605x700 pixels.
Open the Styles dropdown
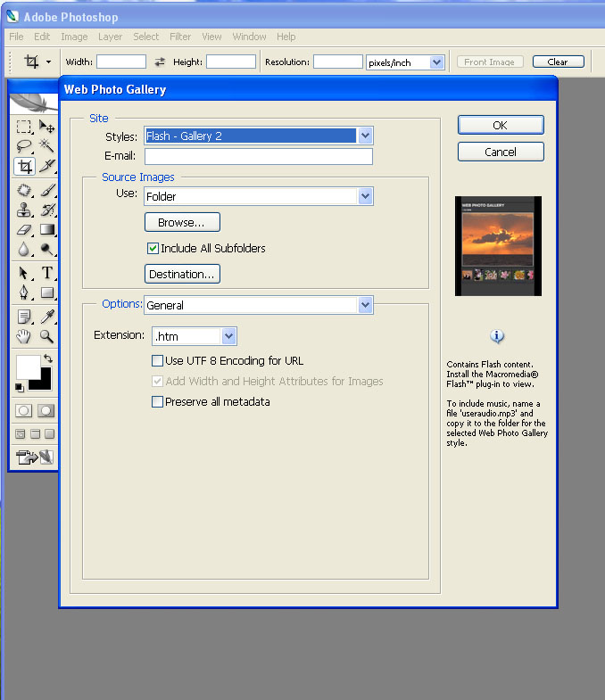(x=365, y=136)
